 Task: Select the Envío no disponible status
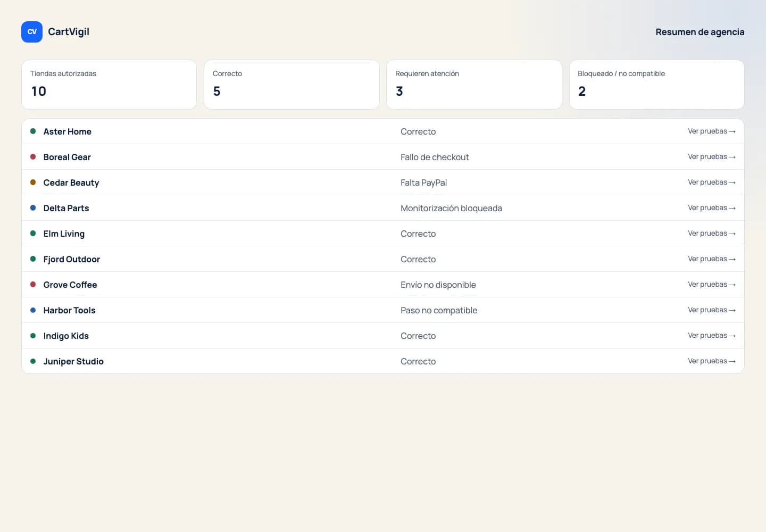pyautogui.click(x=438, y=285)
